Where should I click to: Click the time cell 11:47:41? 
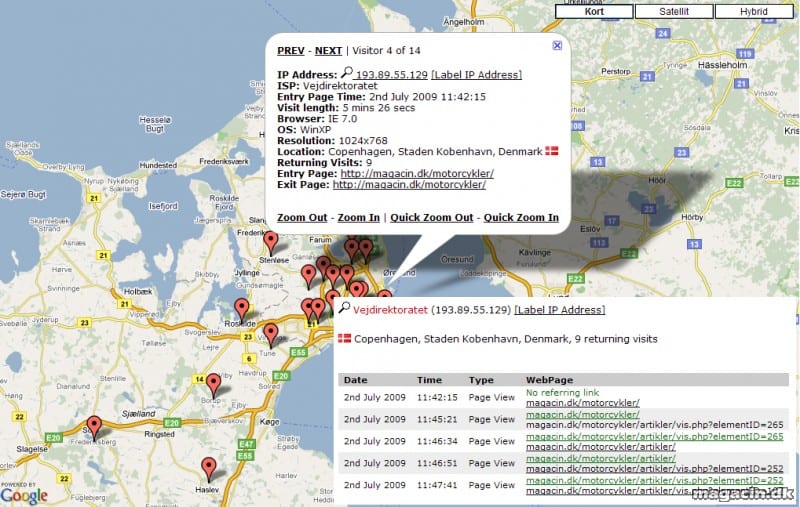(x=437, y=485)
